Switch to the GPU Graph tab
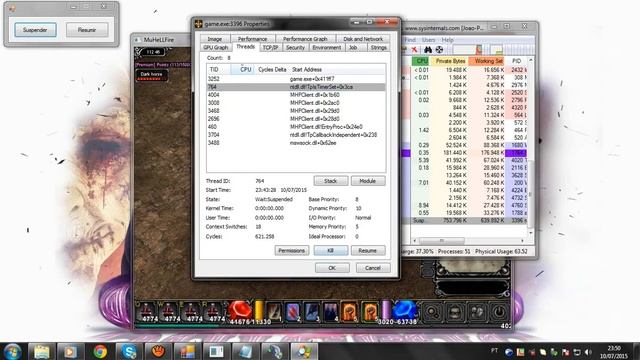 (216, 48)
